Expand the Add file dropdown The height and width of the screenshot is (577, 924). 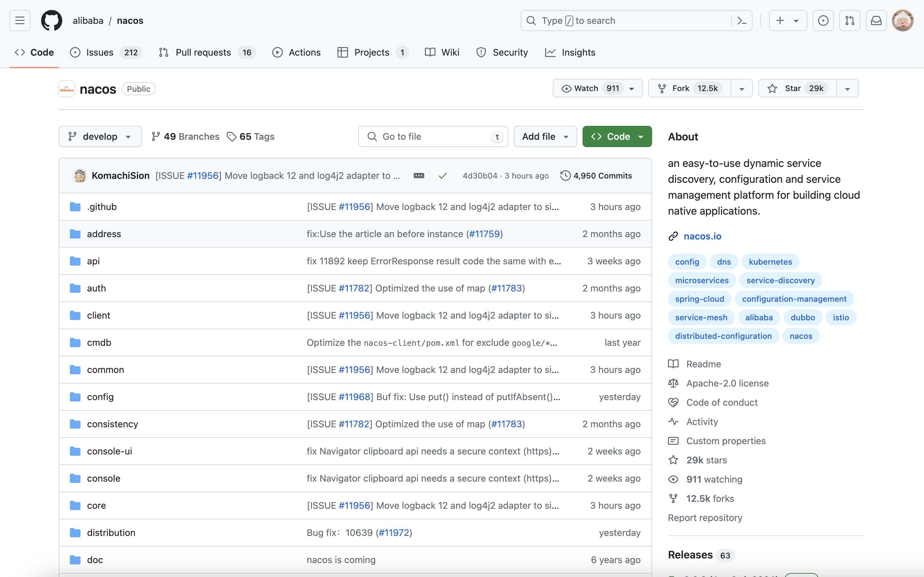(x=545, y=136)
